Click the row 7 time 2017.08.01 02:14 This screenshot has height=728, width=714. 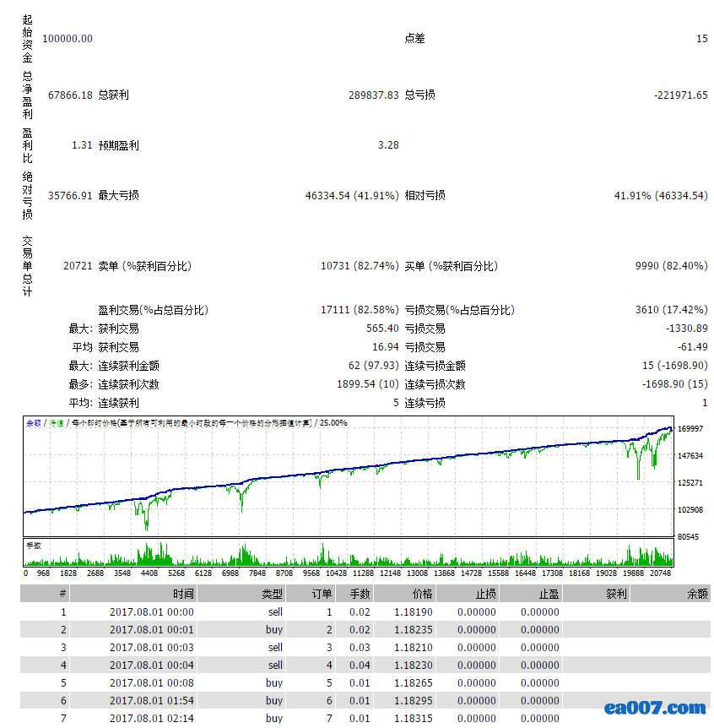[151, 719]
